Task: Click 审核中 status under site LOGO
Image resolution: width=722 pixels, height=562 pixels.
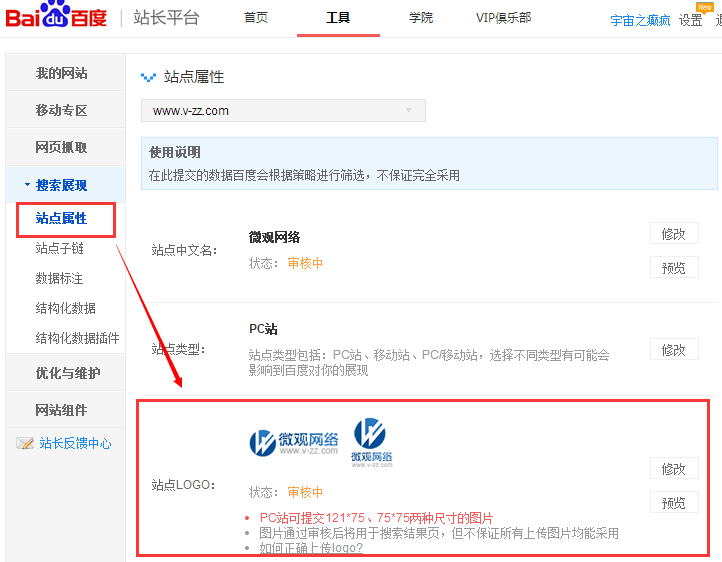Action: click(305, 492)
